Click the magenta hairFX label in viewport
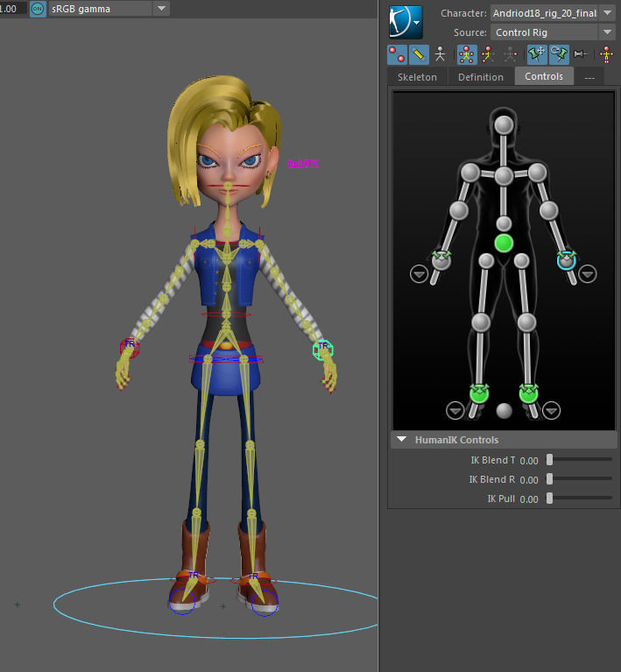The width and height of the screenshot is (621, 672). tap(303, 164)
